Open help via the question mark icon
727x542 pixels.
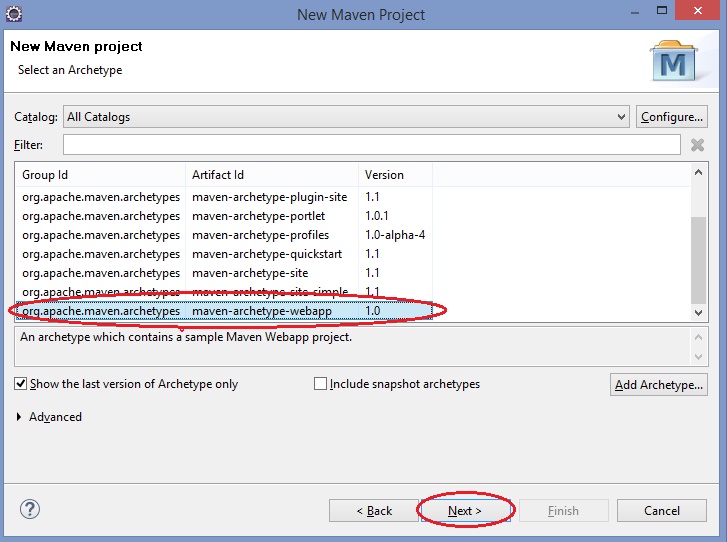(x=30, y=509)
